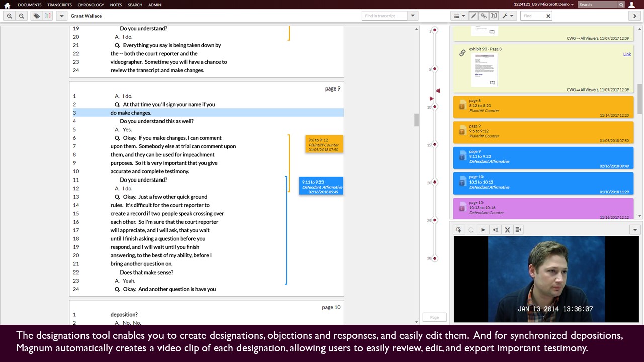Toggle the pencil annotations filter
Viewport: 644px width, 362px height.
click(473, 16)
